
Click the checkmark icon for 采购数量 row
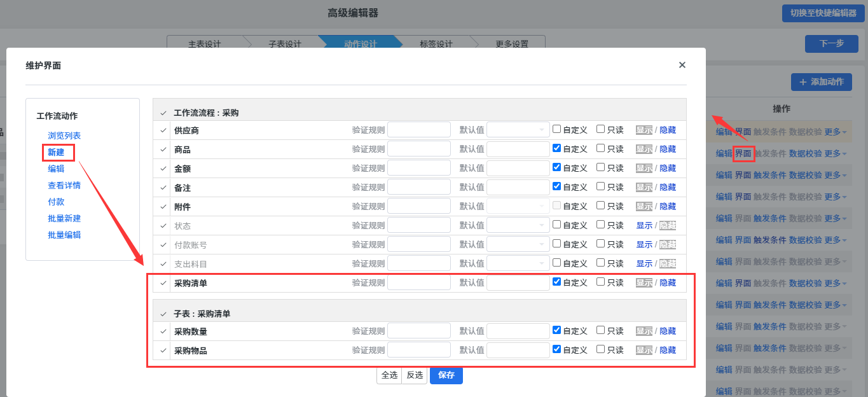click(x=163, y=331)
